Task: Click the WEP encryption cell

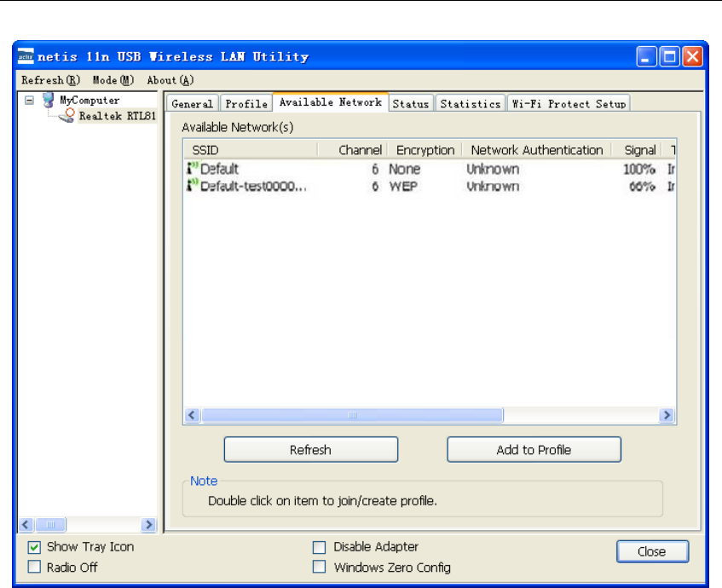Action: (x=403, y=186)
